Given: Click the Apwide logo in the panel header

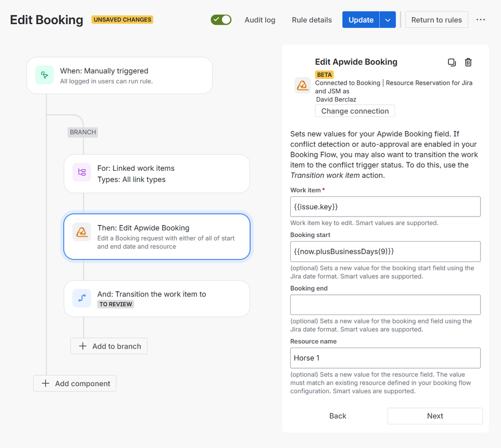Looking at the screenshot, I should (303, 85).
